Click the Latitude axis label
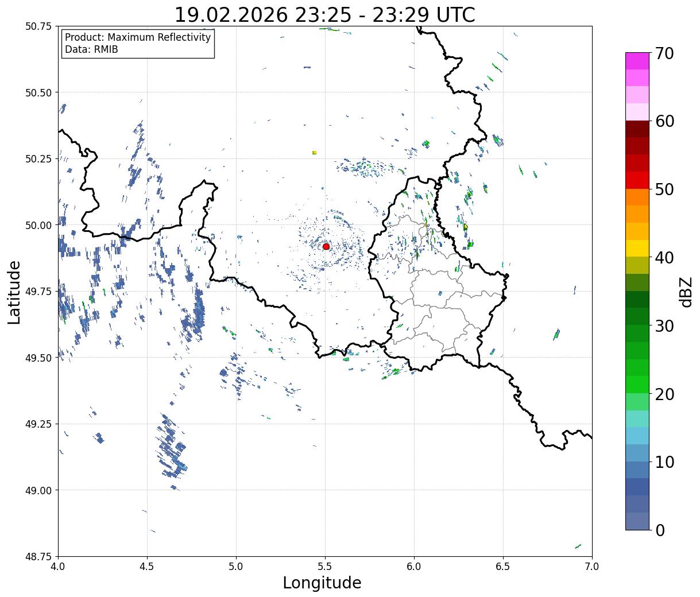 point(14,292)
